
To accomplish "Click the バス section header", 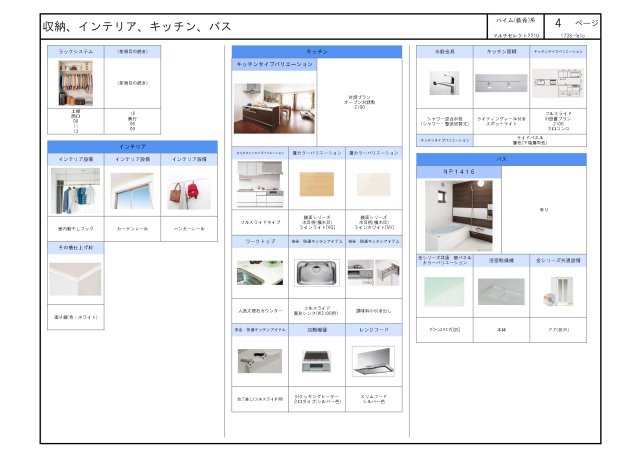I will [x=501, y=159].
